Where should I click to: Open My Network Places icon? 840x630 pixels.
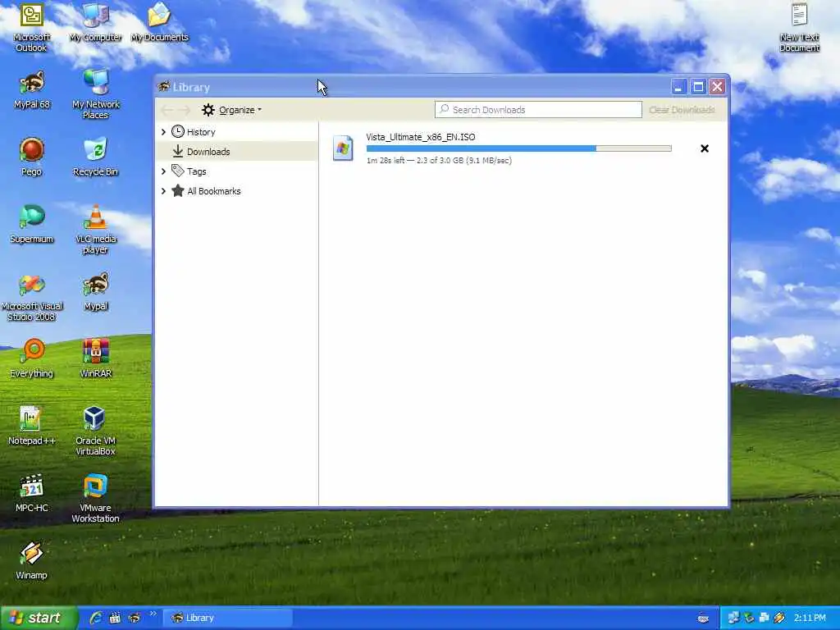click(x=95, y=94)
